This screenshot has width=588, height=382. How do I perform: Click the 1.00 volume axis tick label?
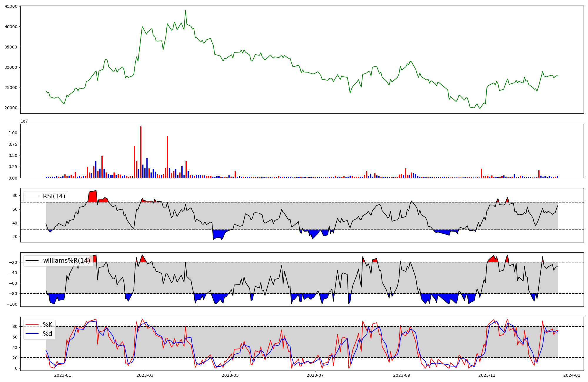pyautogui.click(x=13, y=133)
